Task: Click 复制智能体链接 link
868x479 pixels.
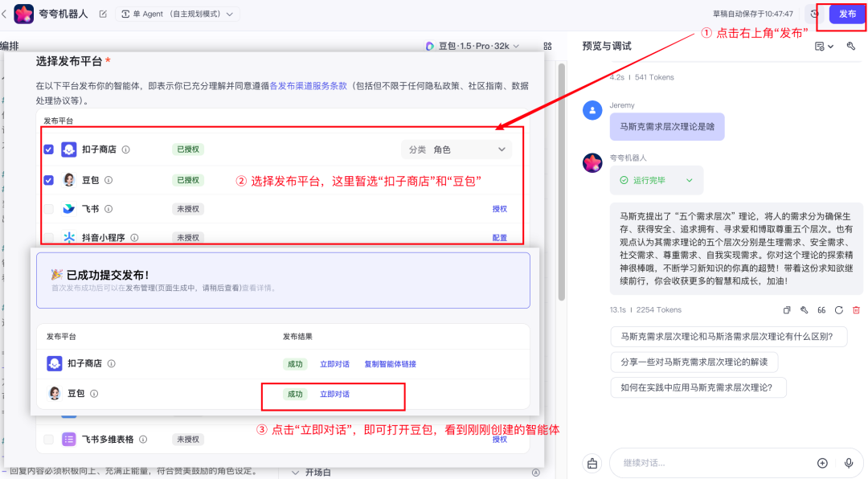Action: coord(391,364)
